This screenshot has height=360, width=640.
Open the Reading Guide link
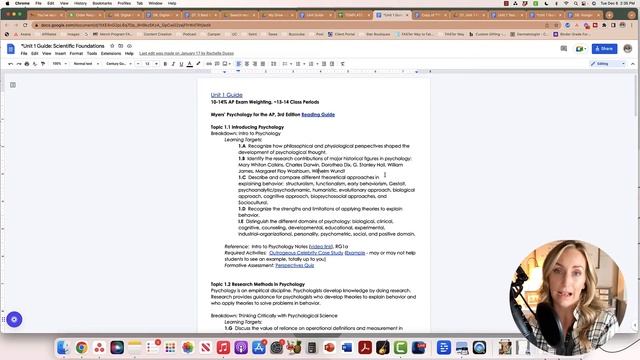pos(318,115)
